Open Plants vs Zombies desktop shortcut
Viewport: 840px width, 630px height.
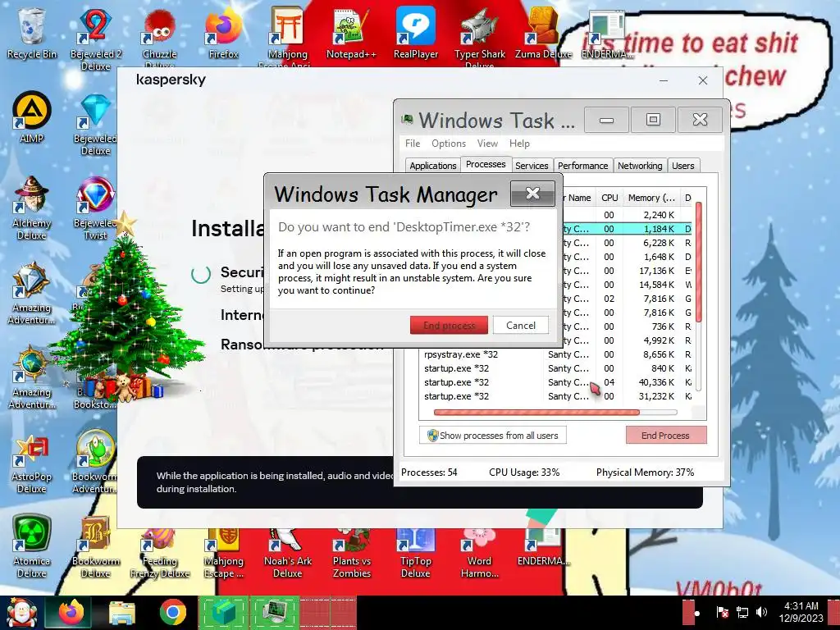tap(351, 554)
